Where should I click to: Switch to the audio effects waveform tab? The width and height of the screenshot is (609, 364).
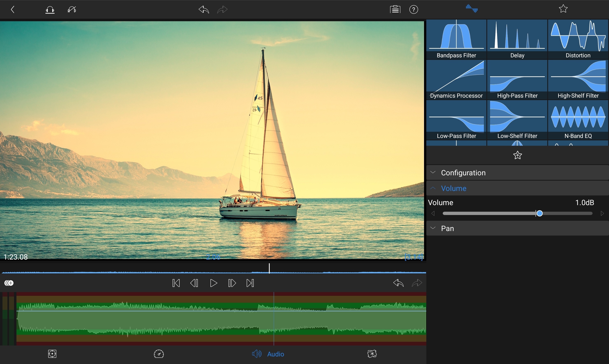pos(472,9)
